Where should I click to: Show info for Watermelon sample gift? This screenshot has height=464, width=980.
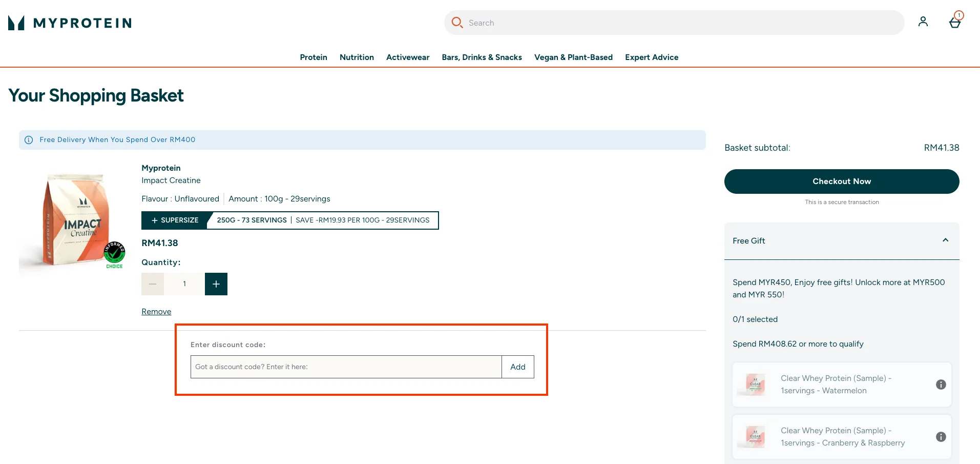(941, 385)
